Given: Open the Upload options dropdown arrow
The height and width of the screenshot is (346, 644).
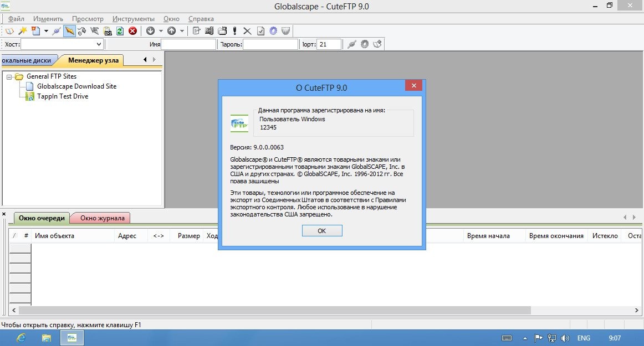Looking at the screenshot, I should 182,31.
